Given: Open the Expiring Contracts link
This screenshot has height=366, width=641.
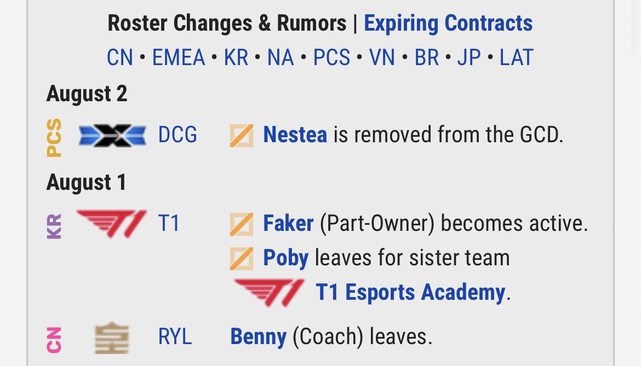Looking at the screenshot, I should tap(448, 23).
